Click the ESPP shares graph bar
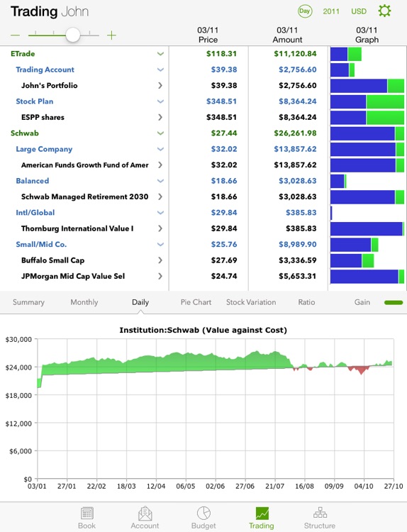Screen dimensions: 407x532 tap(367, 117)
